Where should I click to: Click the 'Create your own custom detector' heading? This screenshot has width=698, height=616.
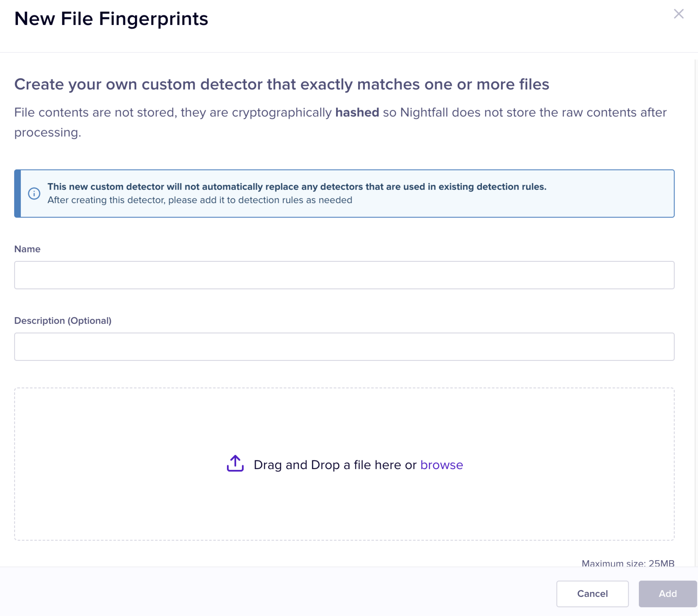pos(281,84)
